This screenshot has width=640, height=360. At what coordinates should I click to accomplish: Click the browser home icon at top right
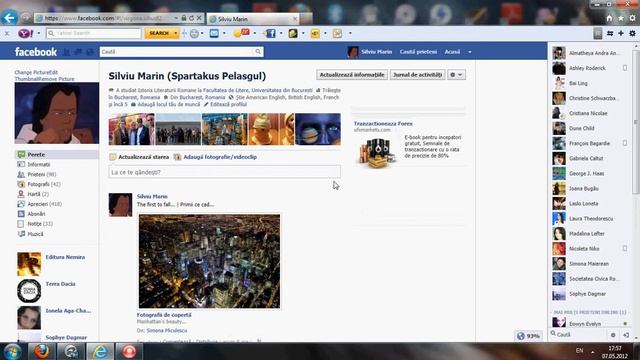click(x=609, y=18)
